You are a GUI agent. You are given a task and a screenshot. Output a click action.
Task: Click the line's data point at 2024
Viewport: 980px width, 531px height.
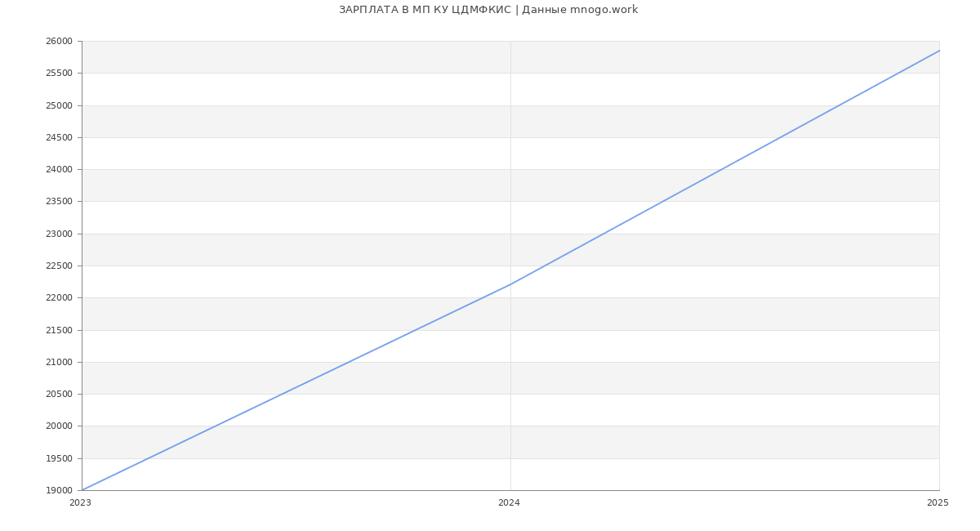click(x=510, y=284)
